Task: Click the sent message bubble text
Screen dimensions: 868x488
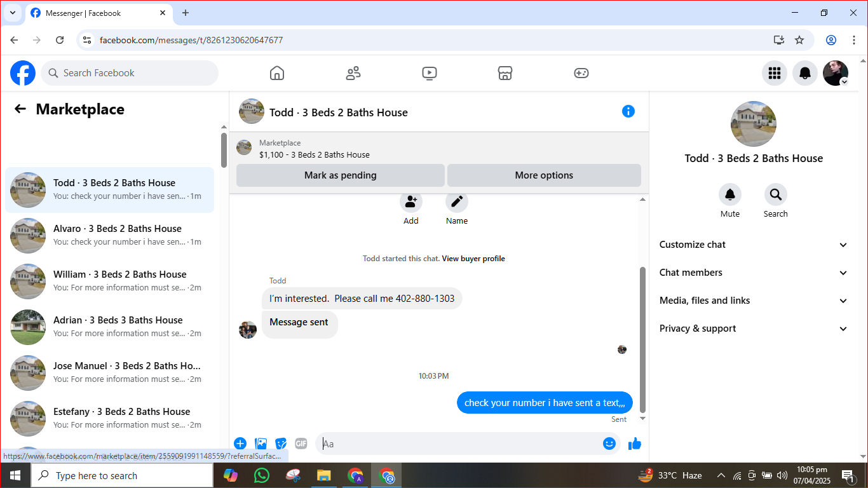Action: 545,403
